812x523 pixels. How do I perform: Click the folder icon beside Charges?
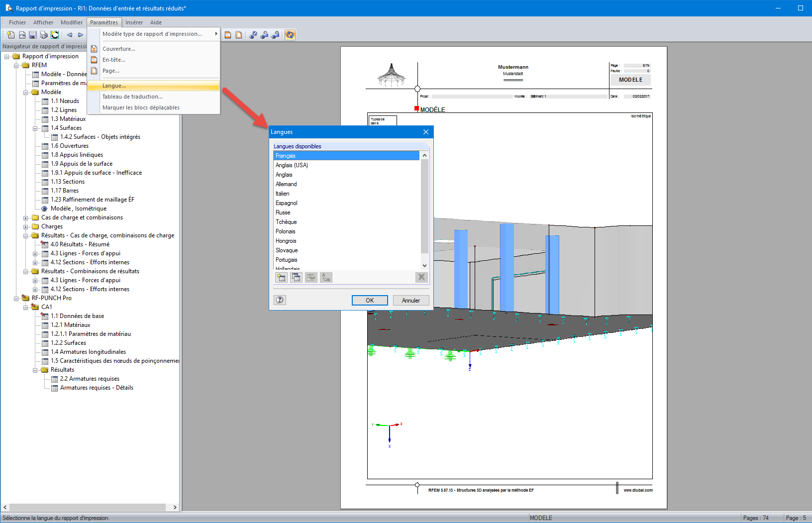coord(35,226)
